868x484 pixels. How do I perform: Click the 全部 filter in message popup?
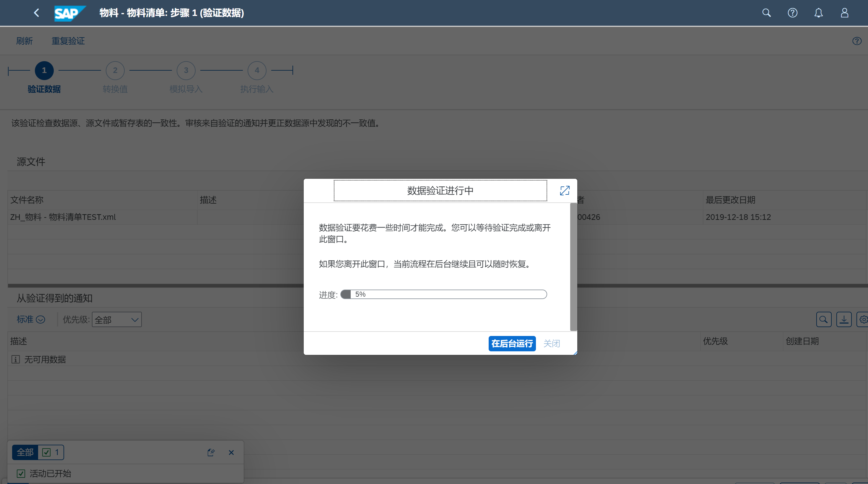[25, 452]
